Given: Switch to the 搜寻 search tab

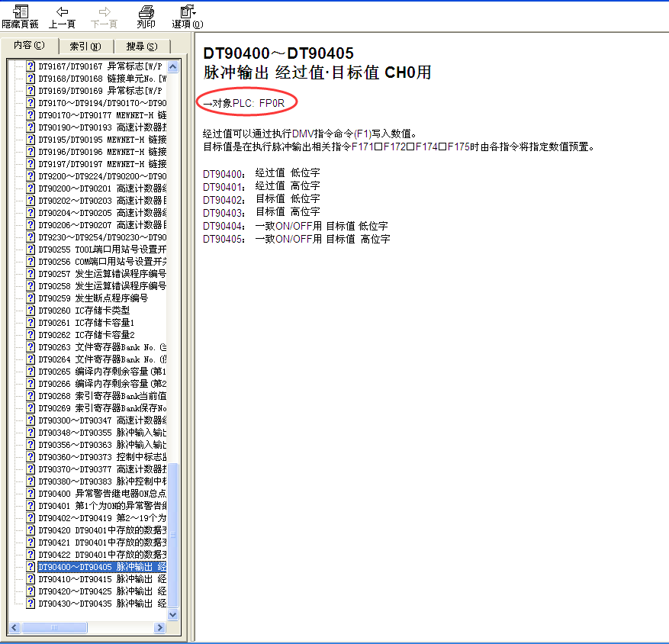Looking at the screenshot, I should pos(142,47).
